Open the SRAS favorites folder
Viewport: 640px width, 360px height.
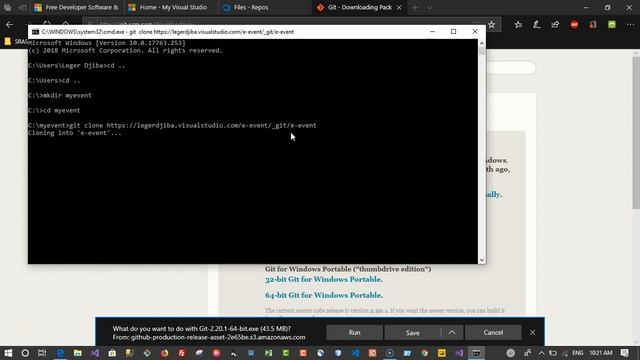coord(16,41)
